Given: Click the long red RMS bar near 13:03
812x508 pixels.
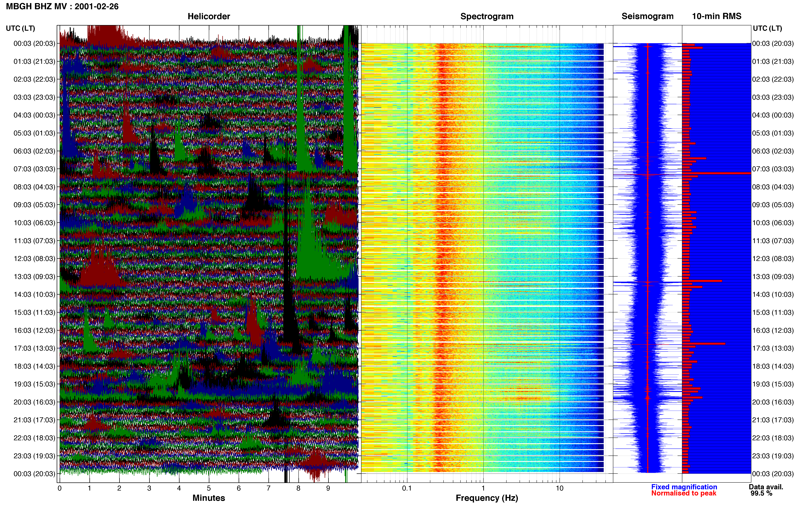Looking at the screenshot, I should 702,280.
